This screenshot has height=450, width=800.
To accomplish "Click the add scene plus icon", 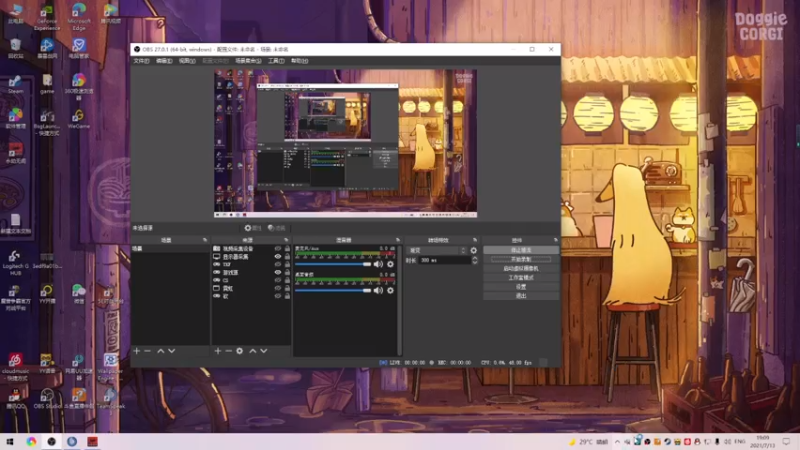I will tap(137, 351).
